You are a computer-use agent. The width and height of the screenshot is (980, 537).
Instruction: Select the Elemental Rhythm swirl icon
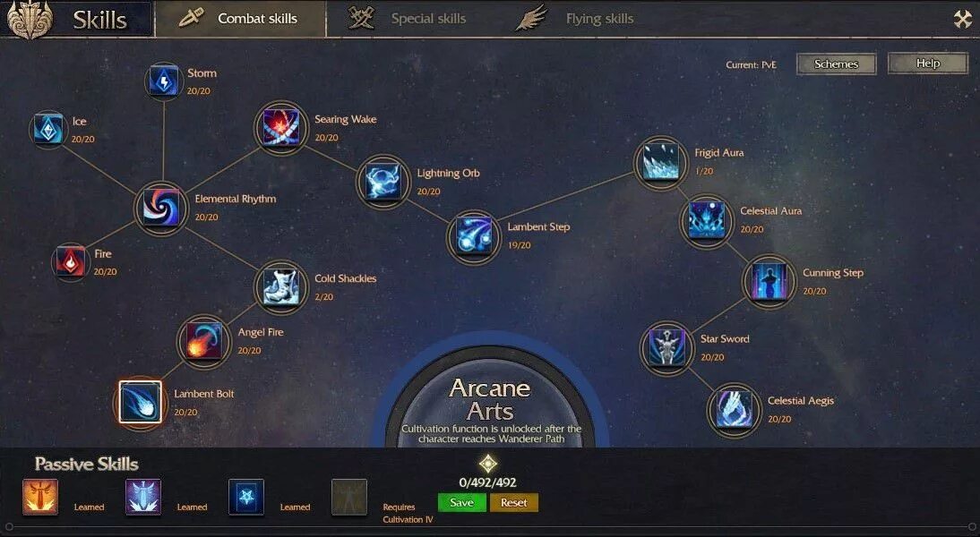(x=161, y=208)
